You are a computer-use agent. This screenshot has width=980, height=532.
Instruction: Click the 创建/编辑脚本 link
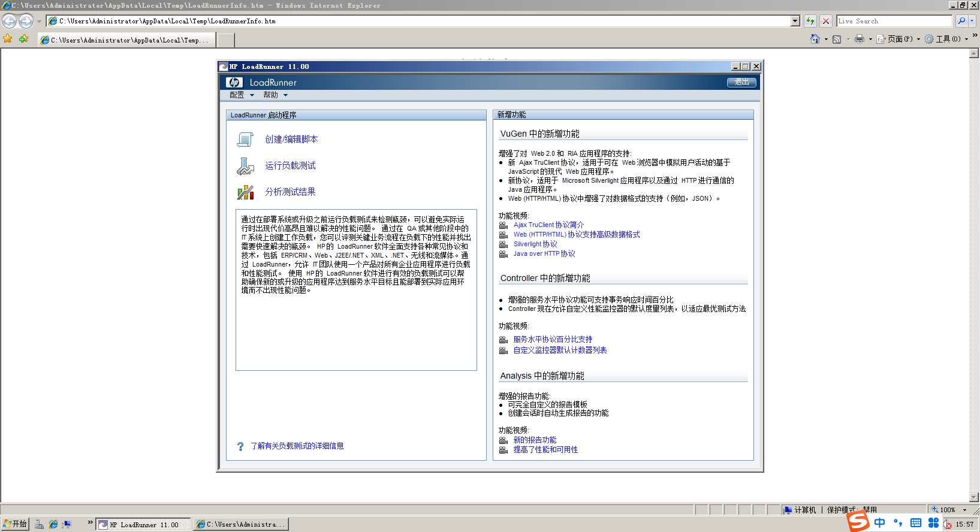[292, 140]
